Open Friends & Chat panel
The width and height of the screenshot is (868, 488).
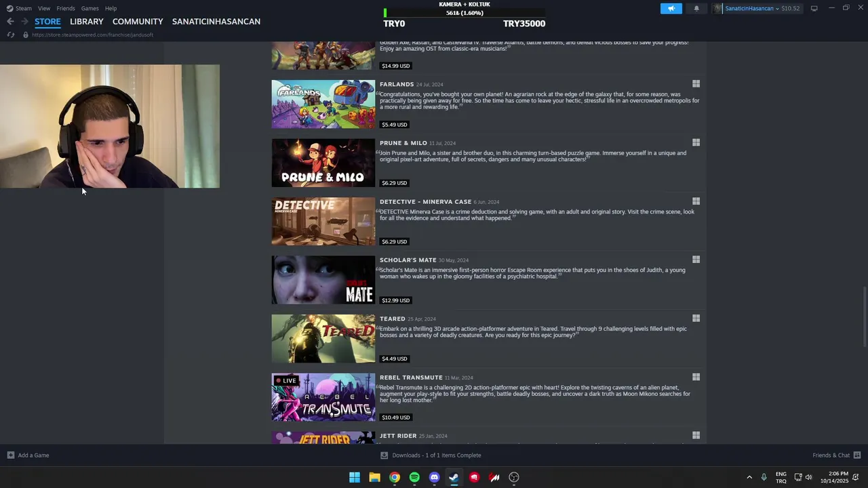(x=836, y=455)
